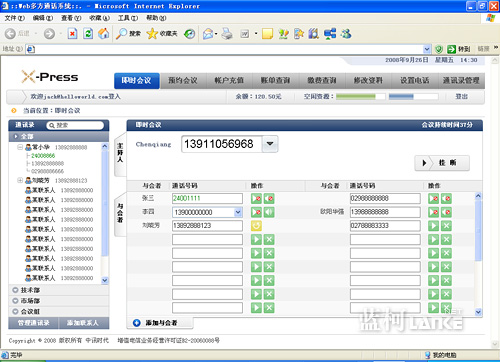Image resolution: width=500 pixels, height=362 pixels.
Task: Go to the Home page icon
Action: 104,33
